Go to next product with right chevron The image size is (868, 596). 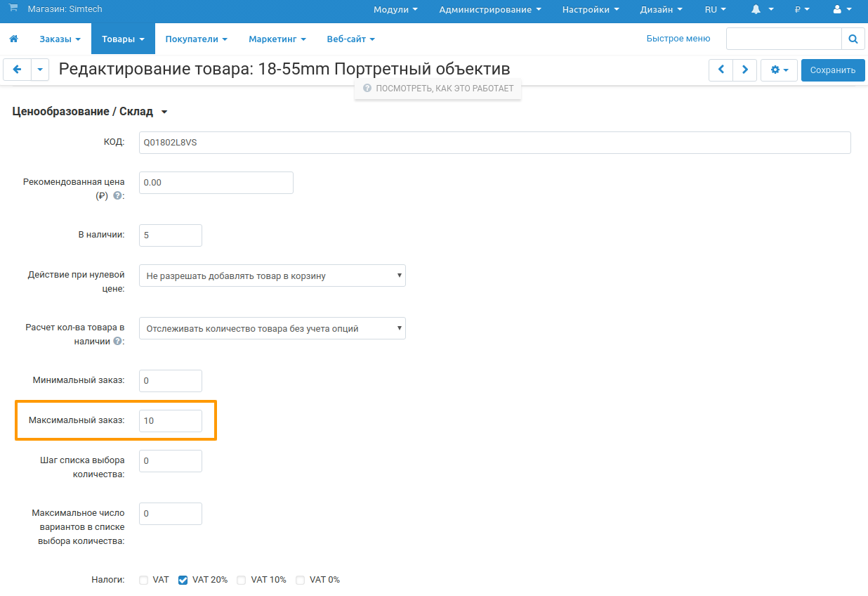click(x=744, y=70)
